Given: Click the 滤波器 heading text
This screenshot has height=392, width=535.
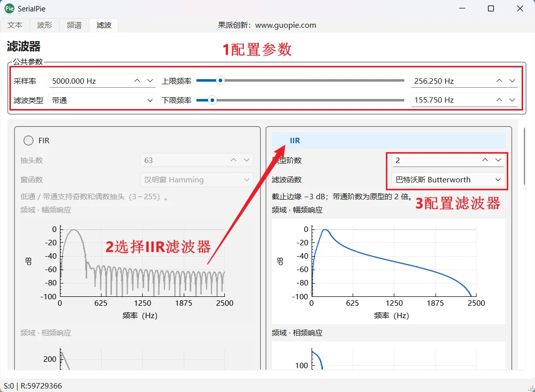Looking at the screenshot, I should coord(24,47).
